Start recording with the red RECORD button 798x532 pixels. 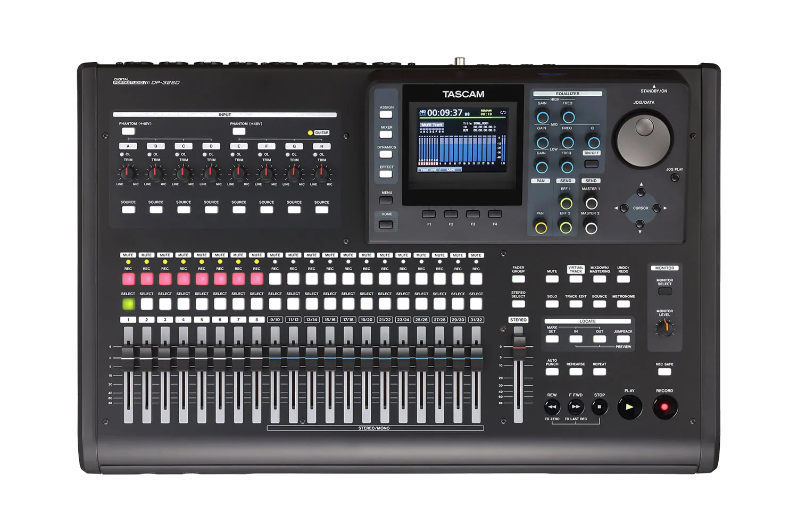(x=664, y=407)
